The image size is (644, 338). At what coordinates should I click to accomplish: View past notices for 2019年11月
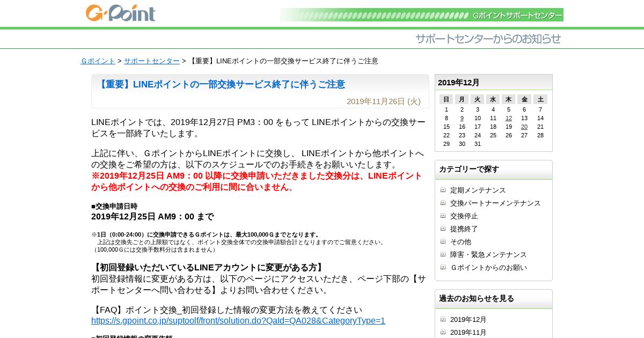click(469, 333)
